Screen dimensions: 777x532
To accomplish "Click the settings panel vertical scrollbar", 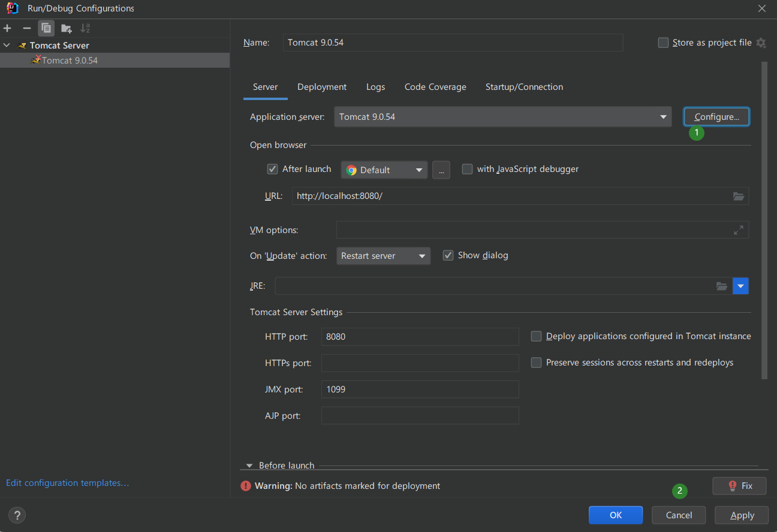I will point(764,220).
